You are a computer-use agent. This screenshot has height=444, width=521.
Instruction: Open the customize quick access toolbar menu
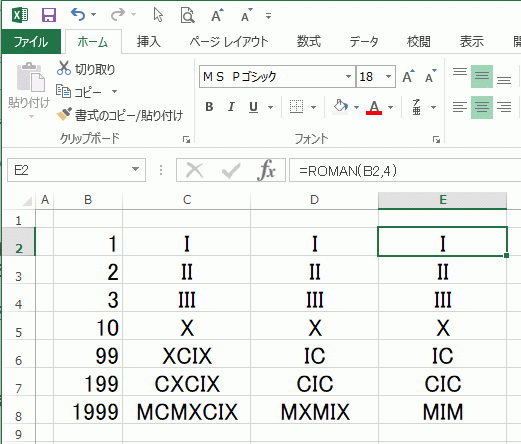(268, 16)
